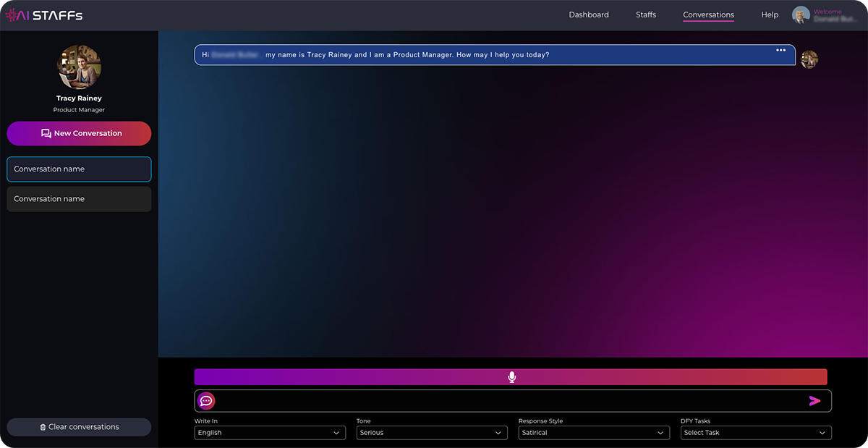Open the three-dots menu on greeting message

(x=780, y=51)
